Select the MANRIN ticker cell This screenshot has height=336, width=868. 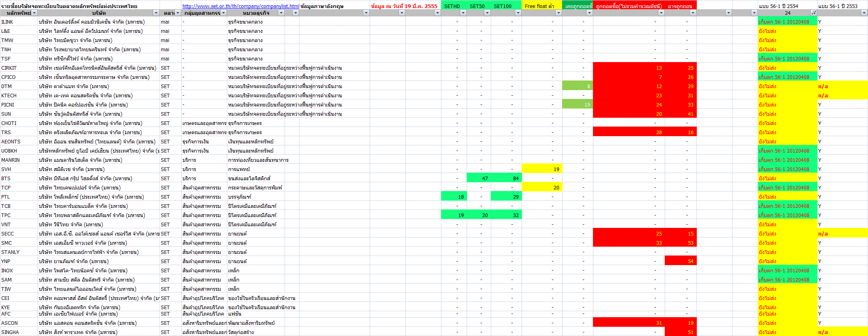[19, 160]
